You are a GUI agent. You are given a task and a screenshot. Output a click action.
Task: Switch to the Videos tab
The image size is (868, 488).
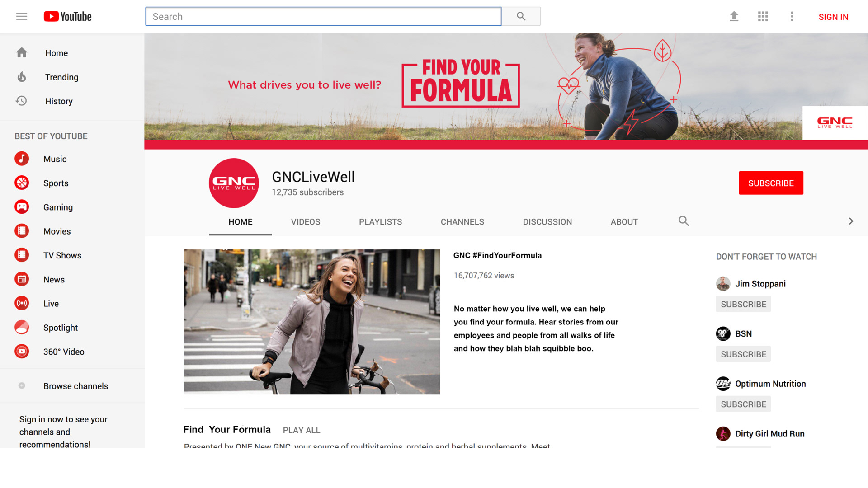[x=306, y=222]
